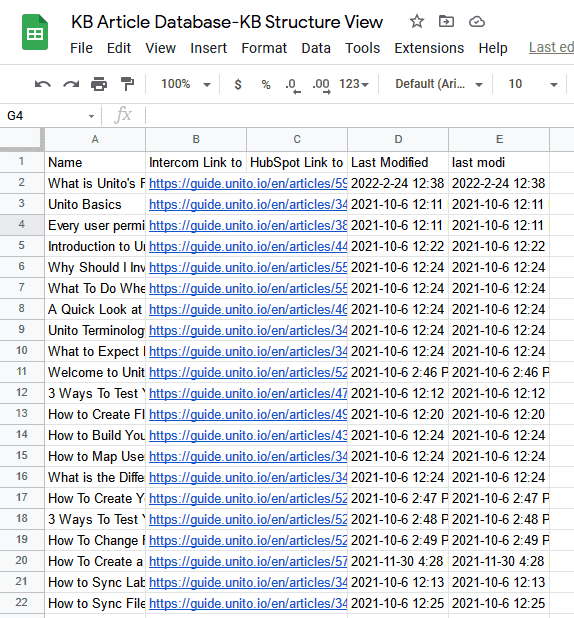
Task: Select row 22 header
Action: tap(22, 603)
